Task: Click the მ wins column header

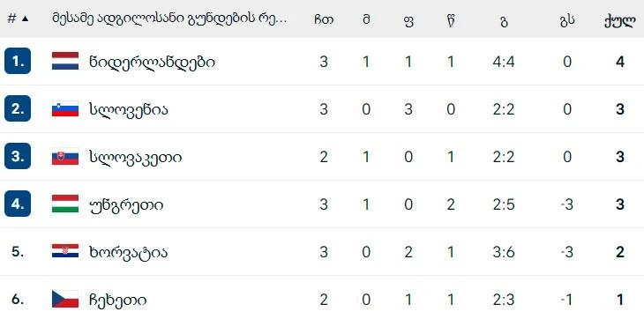Action: [x=366, y=19]
